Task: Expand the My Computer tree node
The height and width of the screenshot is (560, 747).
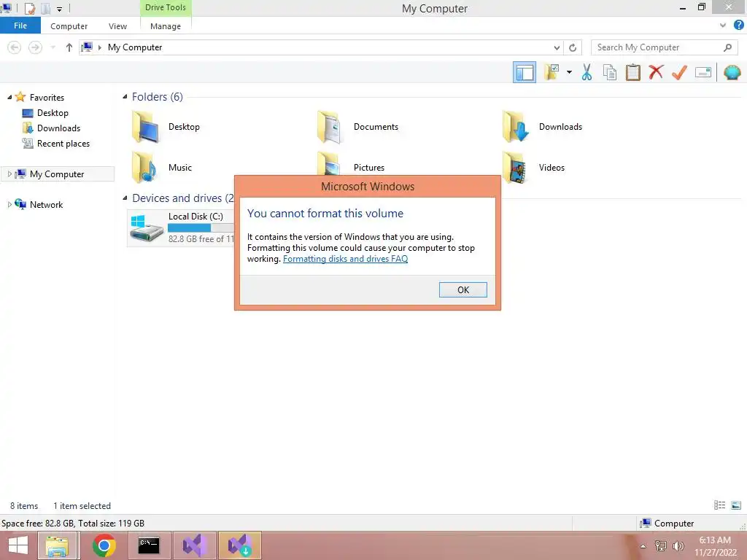Action: click(x=9, y=174)
